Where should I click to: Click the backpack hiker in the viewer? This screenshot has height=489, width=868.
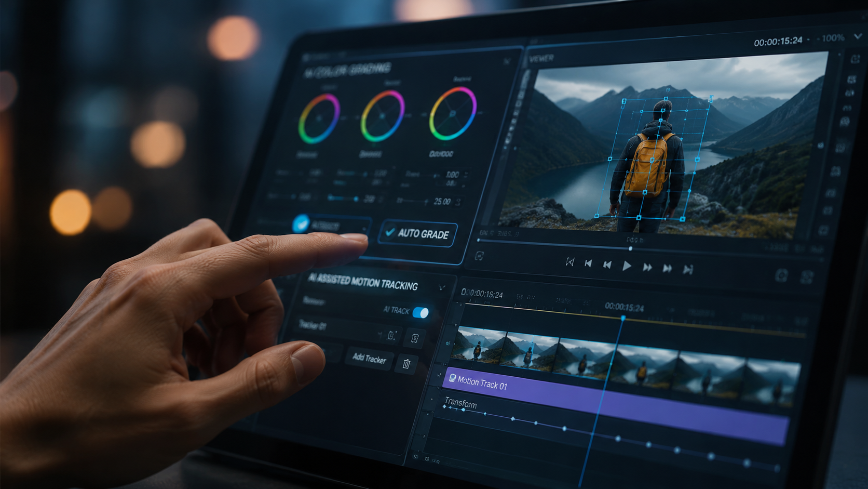pyautogui.click(x=648, y=166)
